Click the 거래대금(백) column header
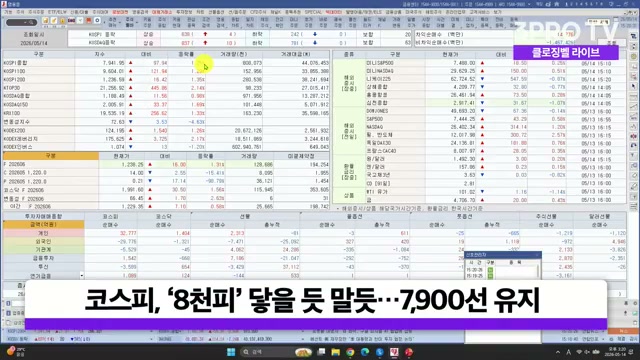Screen dimensions: 640x360 point(296,54)
